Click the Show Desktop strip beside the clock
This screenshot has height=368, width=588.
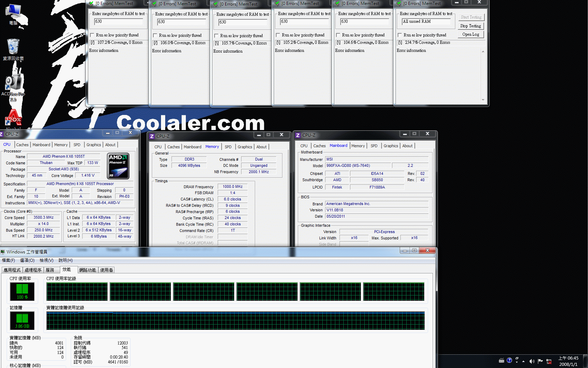[585, 361]
